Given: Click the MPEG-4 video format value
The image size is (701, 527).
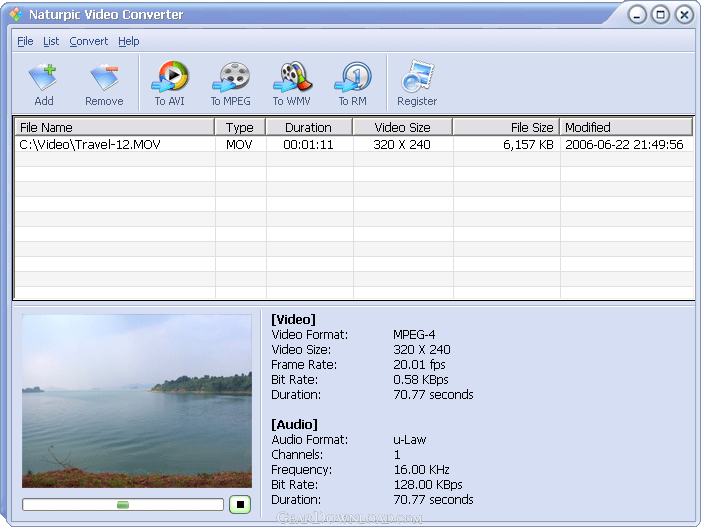Looking at the screenshot, I should [x=414, y=334].
